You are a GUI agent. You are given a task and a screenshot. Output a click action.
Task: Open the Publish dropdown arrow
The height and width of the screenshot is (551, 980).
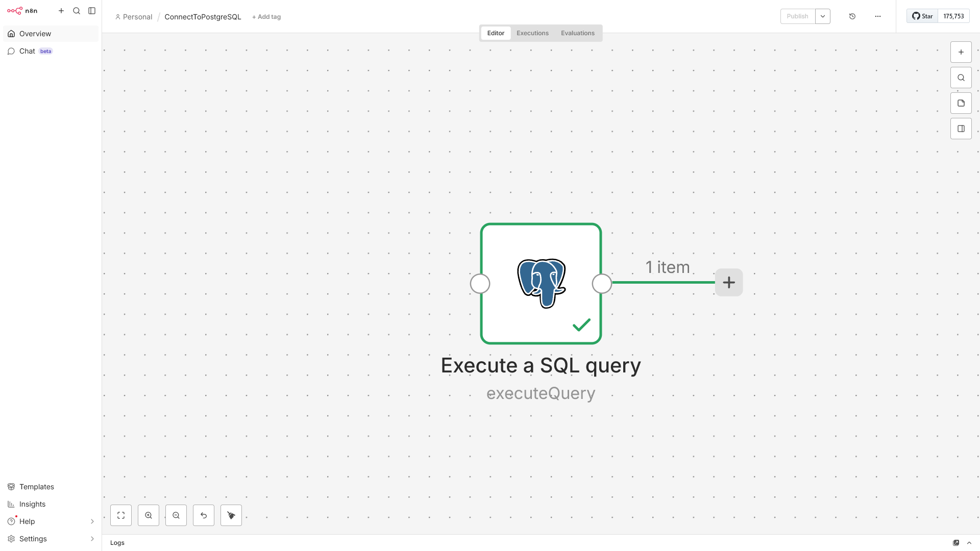(822, 16)
